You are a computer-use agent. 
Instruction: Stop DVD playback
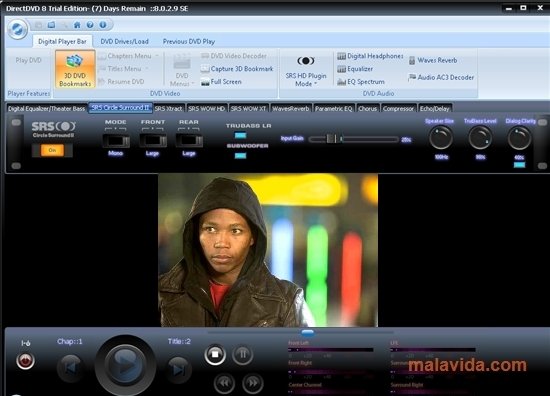[x=215, y=355]
